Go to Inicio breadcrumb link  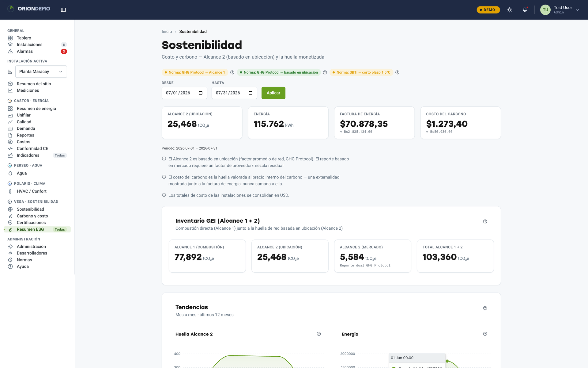tap(167, 32)
